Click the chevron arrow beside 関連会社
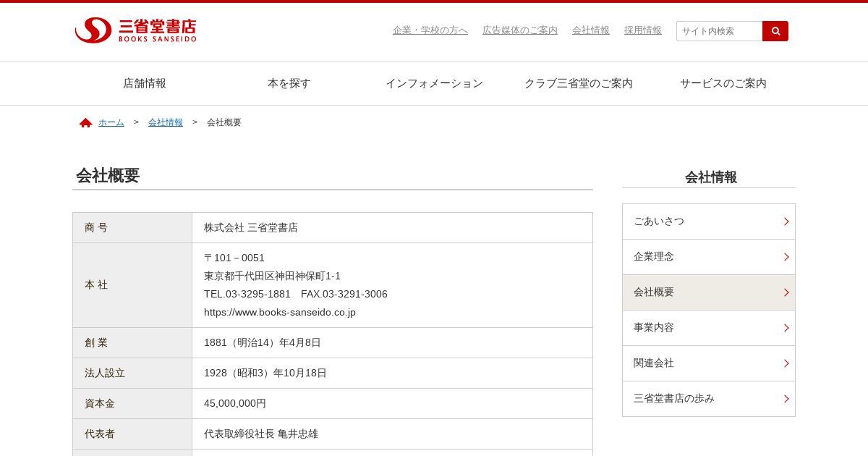Viewport: 868px width, 456px height. 786,363
